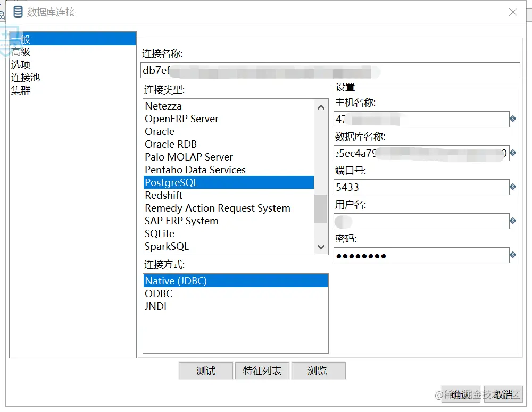Click database icon in dialog title bar
This screenshot has width=532, height=412.
[x=18, y=12]
